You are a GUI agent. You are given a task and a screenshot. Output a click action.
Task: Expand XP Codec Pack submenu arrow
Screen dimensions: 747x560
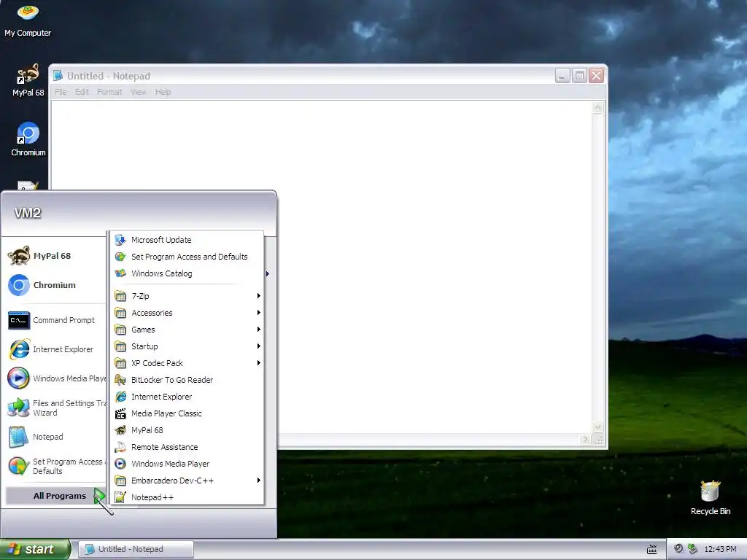(259, 363)
